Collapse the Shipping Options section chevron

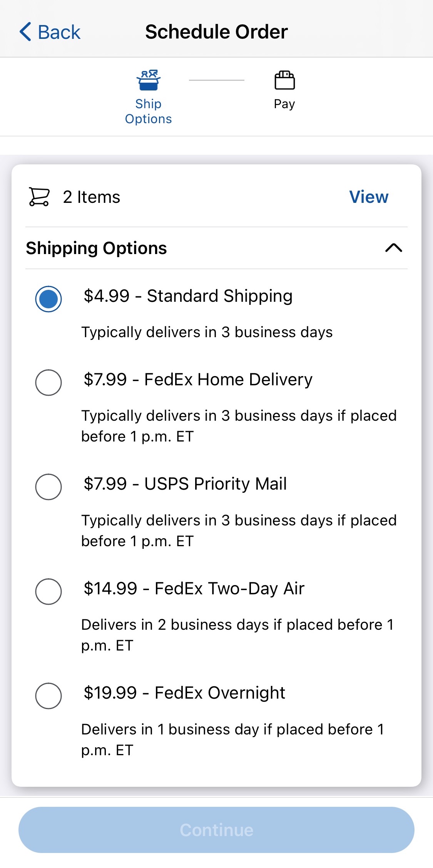coord(393,248)
